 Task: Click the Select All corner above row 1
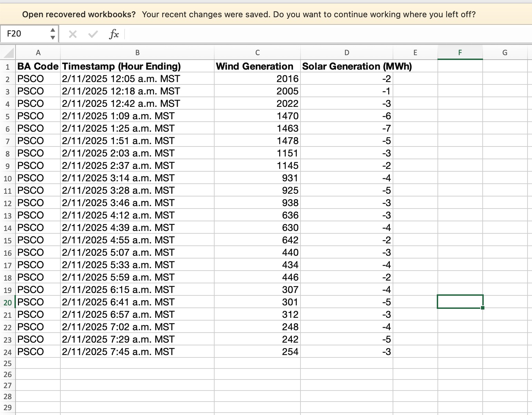click(x=8, y=52)
